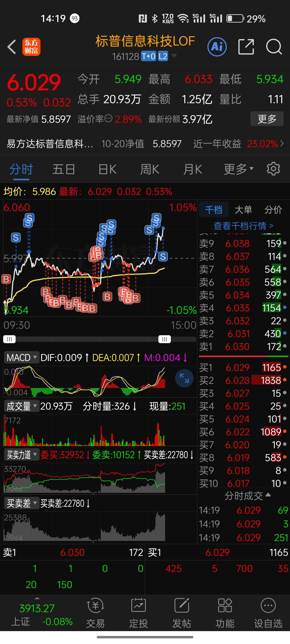Select 买6 row at 6.022
The width and height of the screenshot is (290, 644).
click(x=243, y=432)
